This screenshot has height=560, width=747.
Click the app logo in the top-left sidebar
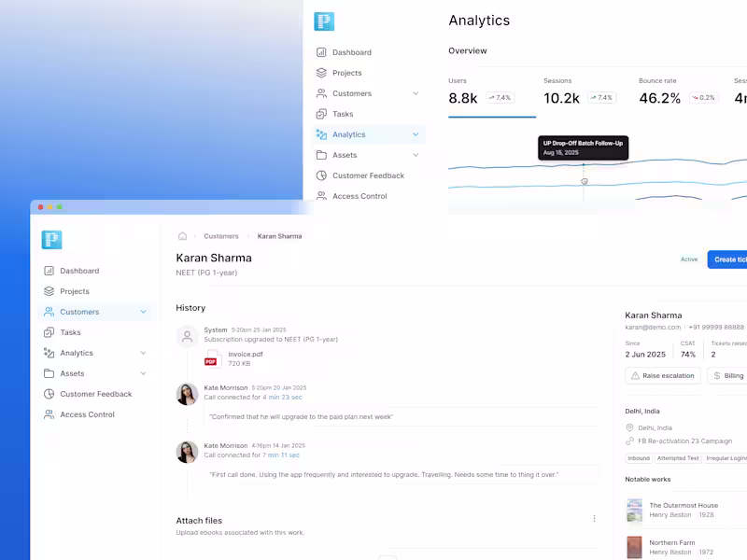51,239
